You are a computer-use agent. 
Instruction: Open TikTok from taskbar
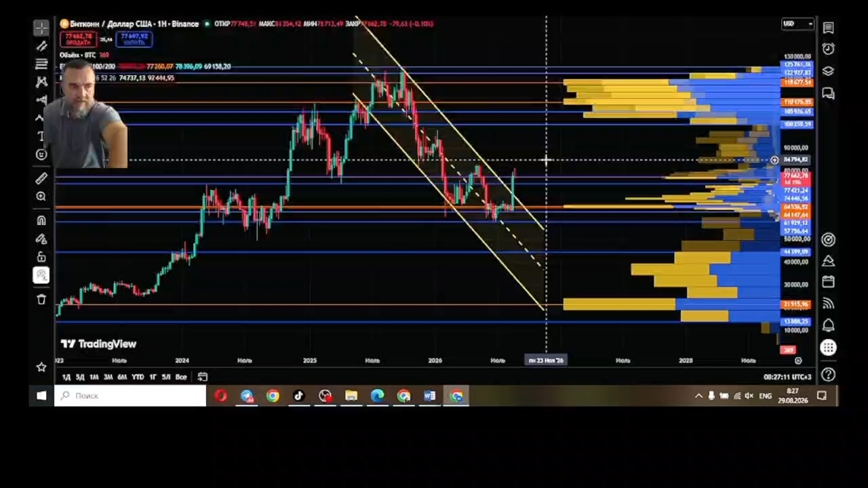coord(299,396)
